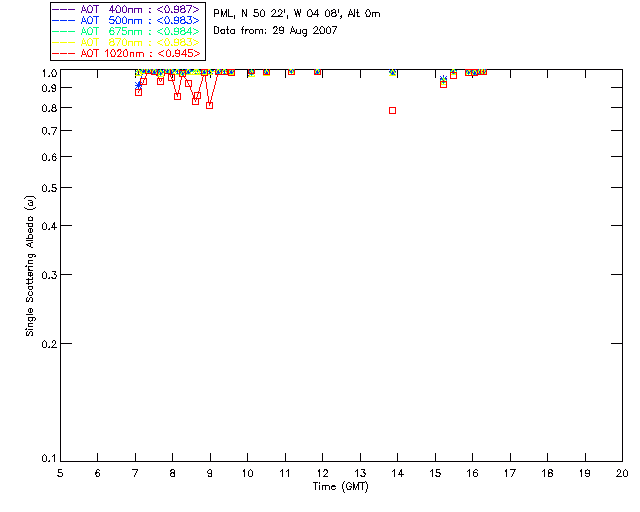Click the red dashed line swatch for 1020nm

coord(63,53)
